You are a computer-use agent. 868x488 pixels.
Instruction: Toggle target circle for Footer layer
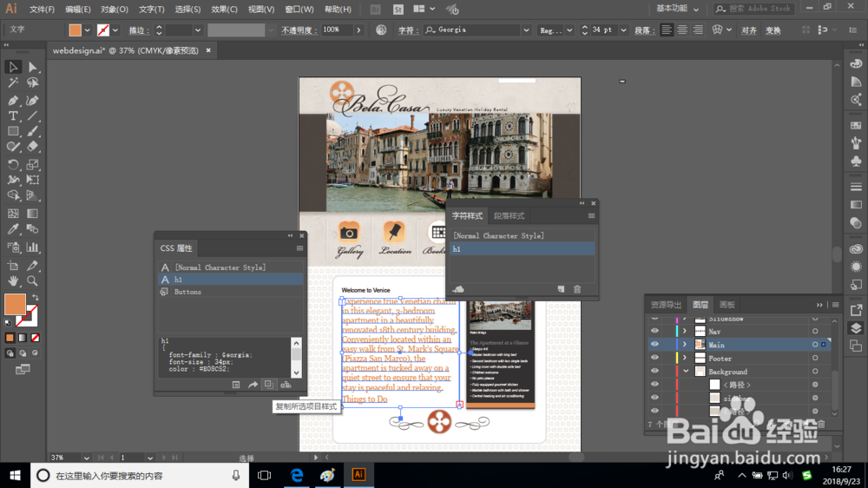(815, 358)
